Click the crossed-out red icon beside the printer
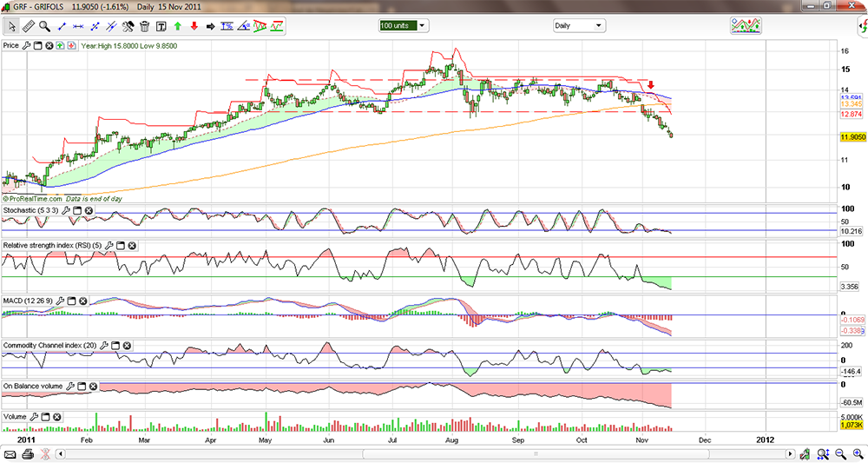This screenshot has width=868, height=463. point(44,453)
